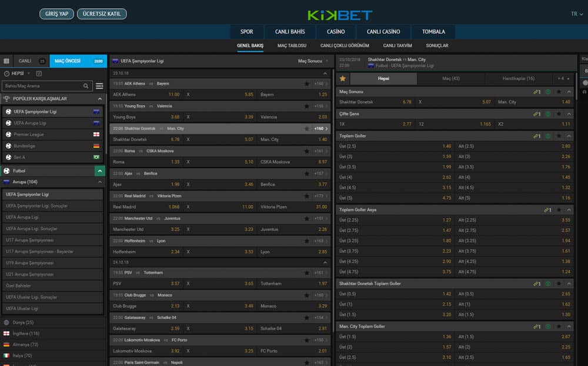Click the Germany flag next to Bundesliga
Image resolution: width=588 pixels, height=366 pixels.
tap(96, 146)
